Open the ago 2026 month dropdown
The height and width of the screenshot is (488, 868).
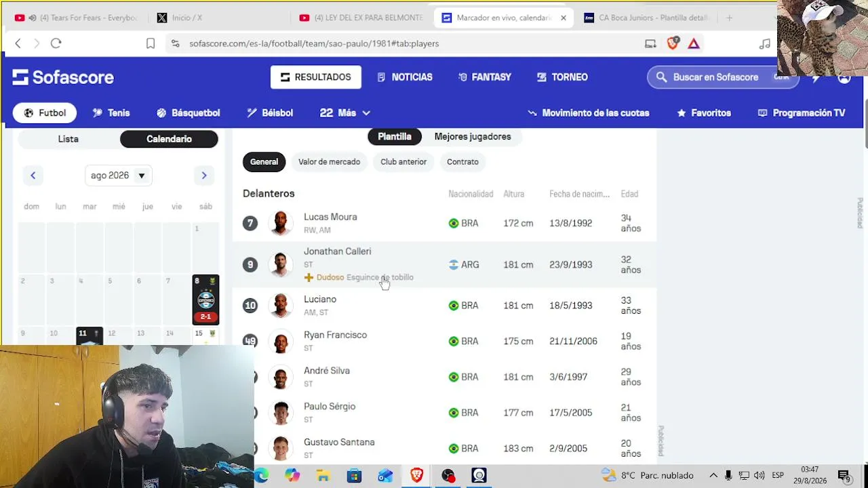coord(118,176)
